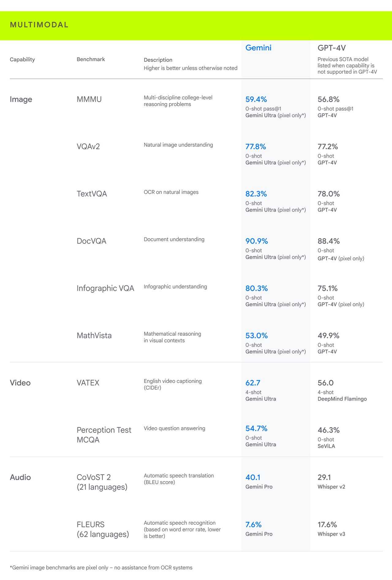Select the MathVista benchmark label

94,335
